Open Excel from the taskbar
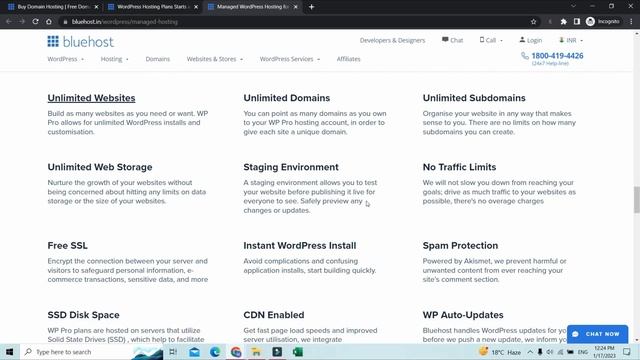This screenshot has height=360, width=640. coord(298,351)
